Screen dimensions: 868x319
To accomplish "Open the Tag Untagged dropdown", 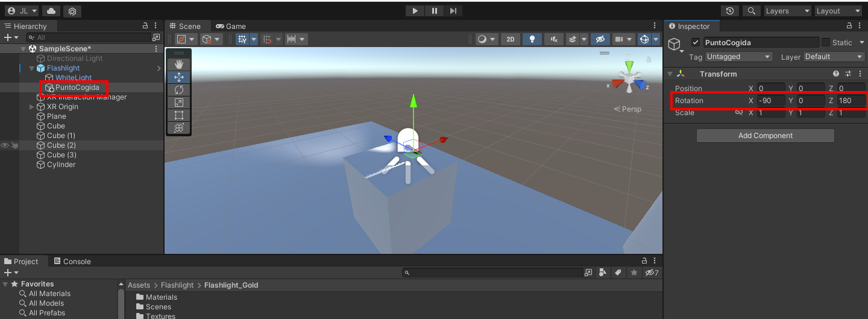I will coord(738,57).
